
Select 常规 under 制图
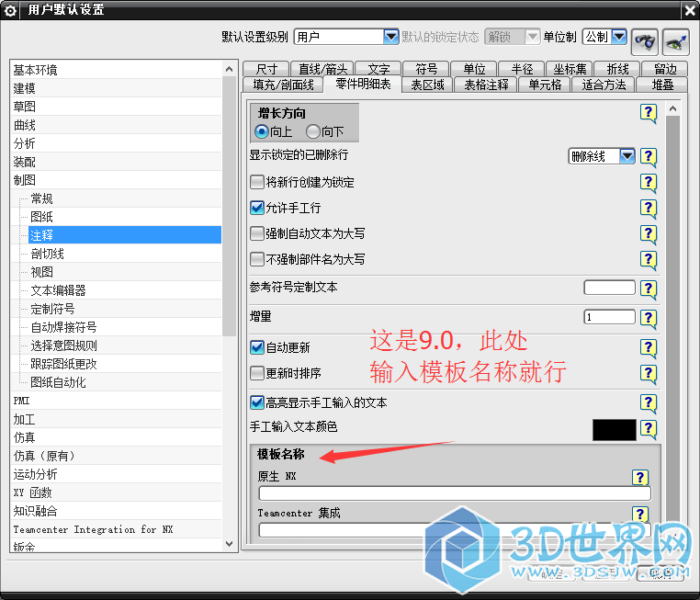(x=125, y=198)
